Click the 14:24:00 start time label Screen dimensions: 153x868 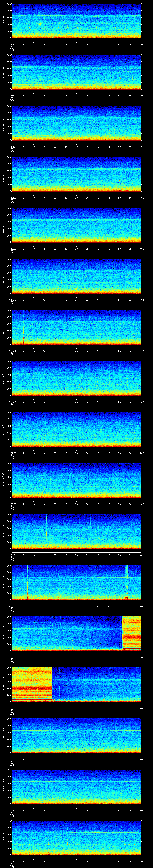click(x=12, y=555)
